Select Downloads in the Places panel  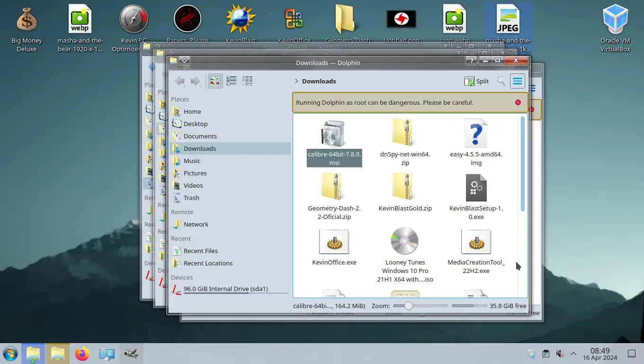[x=230, y=148]
